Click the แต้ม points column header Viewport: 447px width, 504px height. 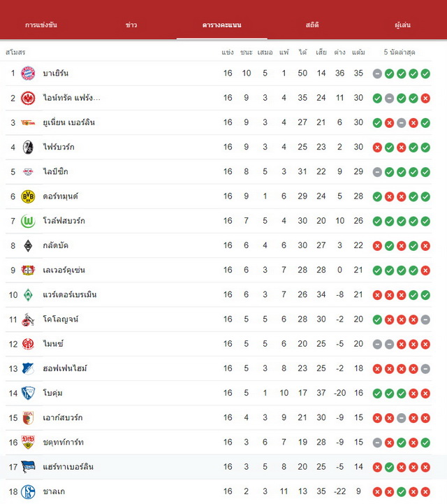[358, 52]
